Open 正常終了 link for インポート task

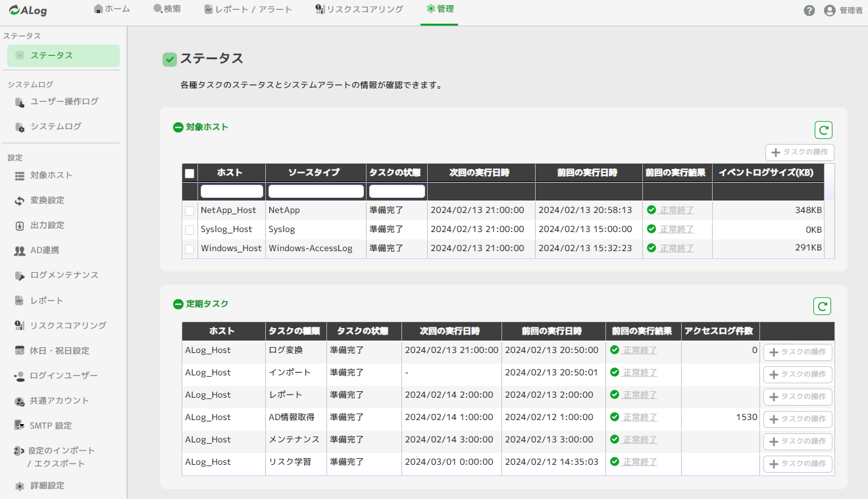pos(640,373)
